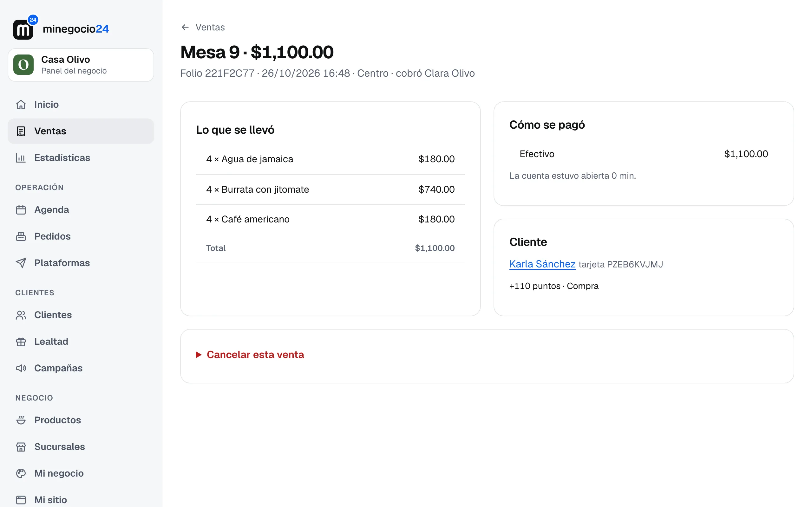Click the Efectivo payment row
Viewport: 812px width, 507px height.
click(x=644, y=154)
